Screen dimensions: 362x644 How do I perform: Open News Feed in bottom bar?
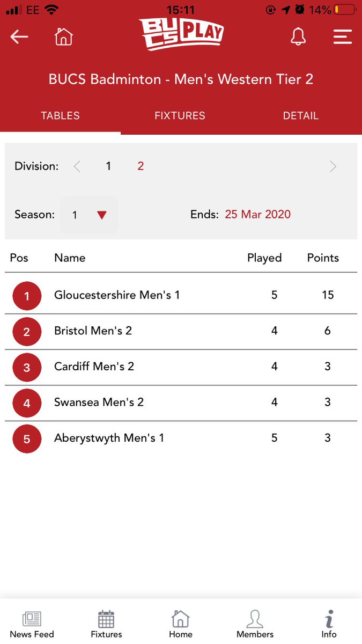(x=32, y=625)
